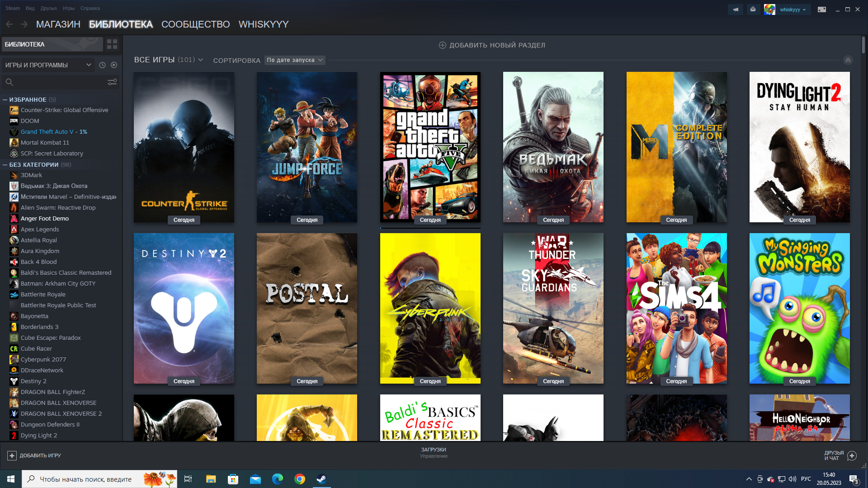This screenshot has height=488, width=868.
Task: Open Friends and Chat plus icon
Action: tap(852, 455)
